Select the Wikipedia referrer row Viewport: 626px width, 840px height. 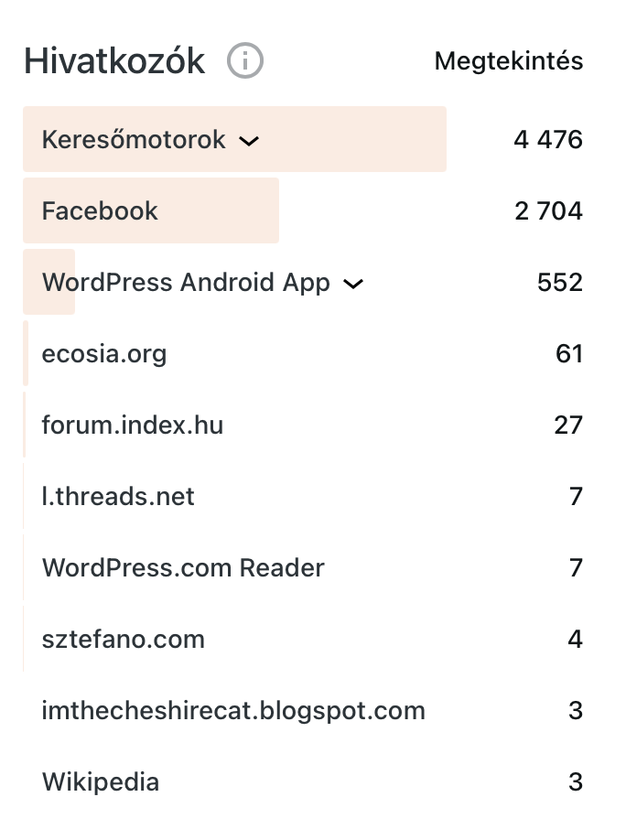tap(101, 782)
